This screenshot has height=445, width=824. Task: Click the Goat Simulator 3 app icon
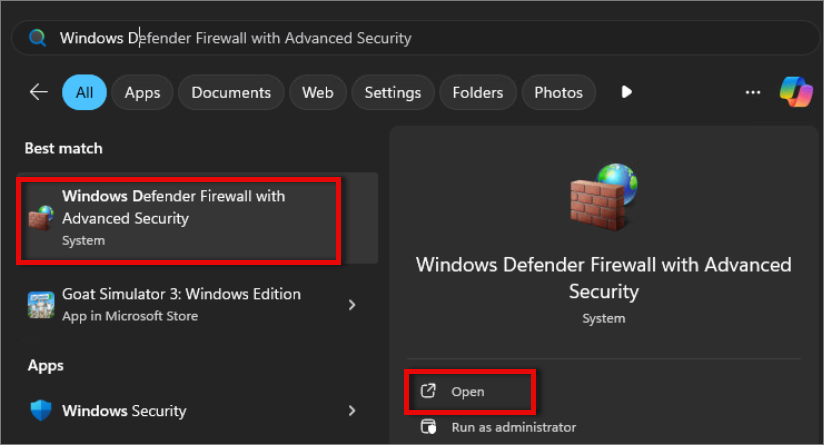pyautogui.click(x=41, y=305)
